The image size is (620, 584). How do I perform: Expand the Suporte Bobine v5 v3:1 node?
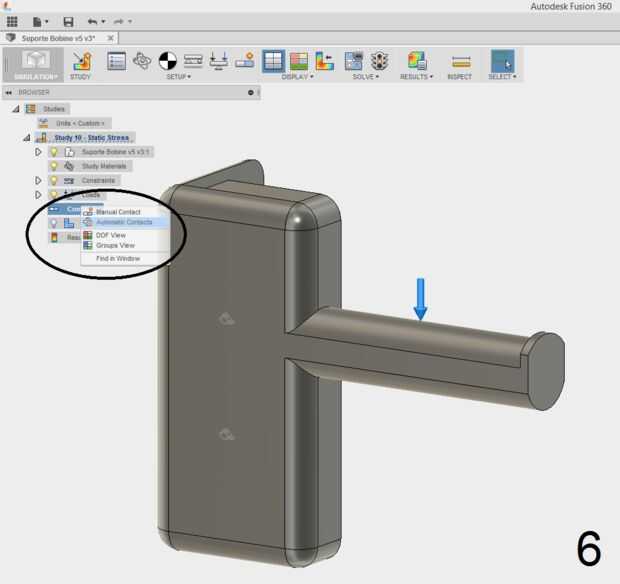[38, 152]
